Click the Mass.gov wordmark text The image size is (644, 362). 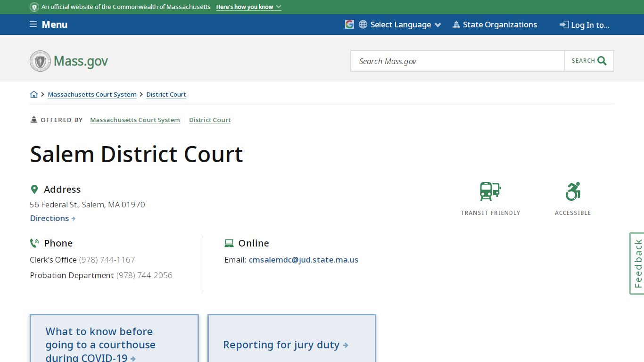click(81, 61)
